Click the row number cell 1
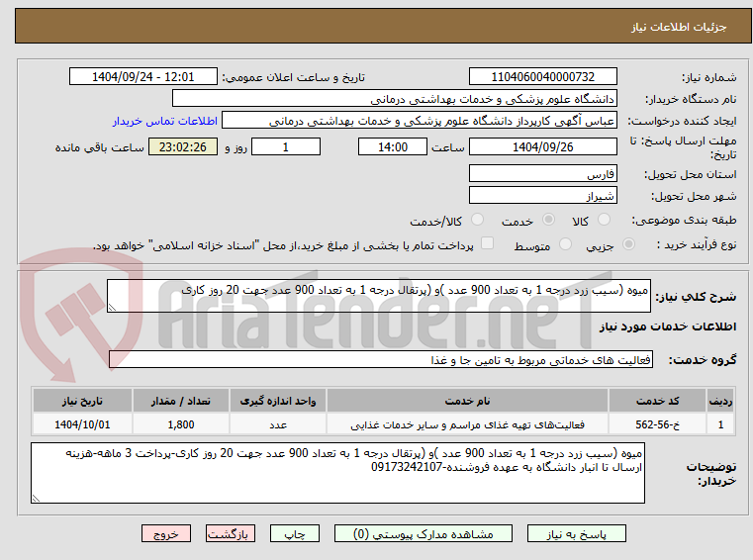This screenshot has height=560, width=753. click(x=720, y=424)
